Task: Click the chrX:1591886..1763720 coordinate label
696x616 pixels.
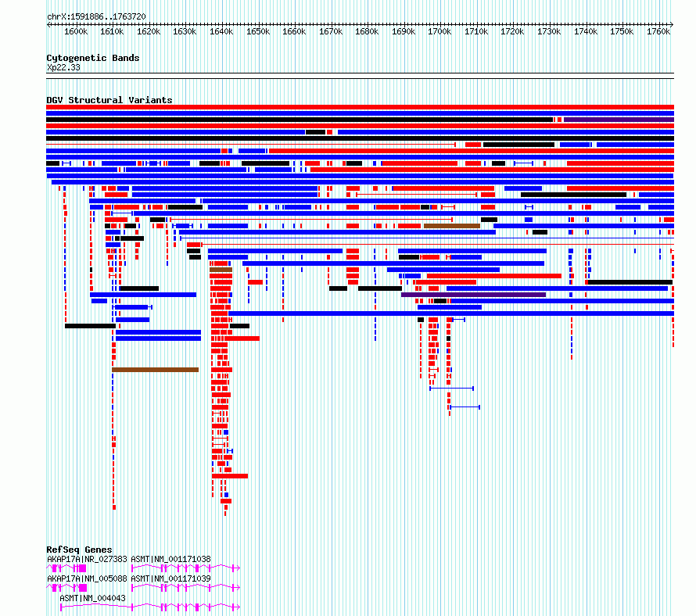Action: pos(96,17)
